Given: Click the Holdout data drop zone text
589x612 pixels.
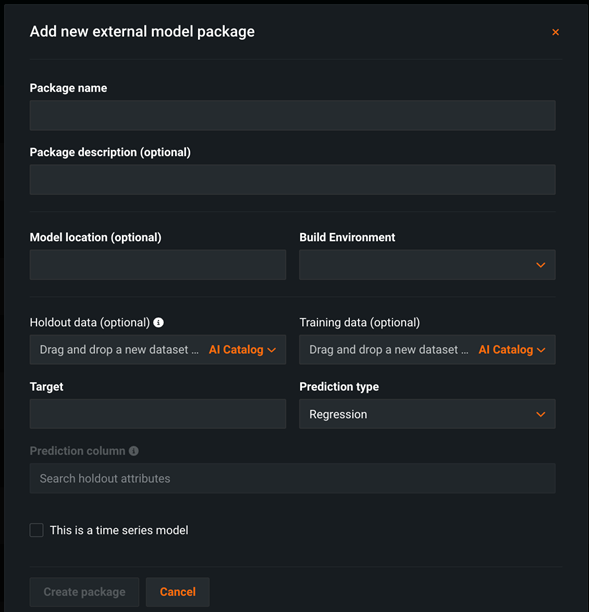Looking at the screenshot, I should [x=119, y=350].
